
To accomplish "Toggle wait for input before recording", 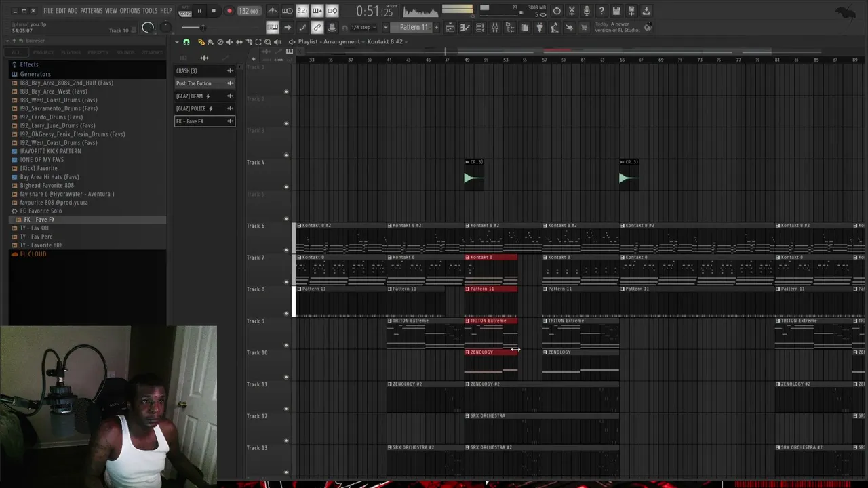I will pyautogui.click(x=288, y=11).
